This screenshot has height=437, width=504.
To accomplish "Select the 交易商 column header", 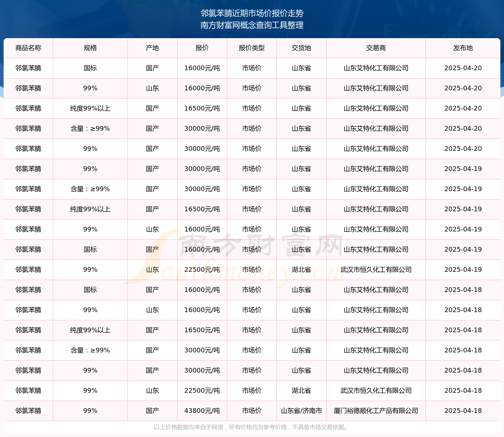I will pos(376,48).
